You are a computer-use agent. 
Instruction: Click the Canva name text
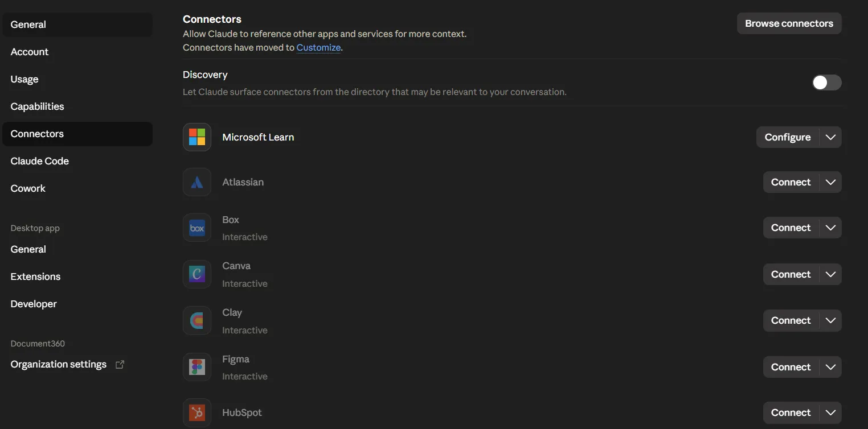[x=236, y=266]
